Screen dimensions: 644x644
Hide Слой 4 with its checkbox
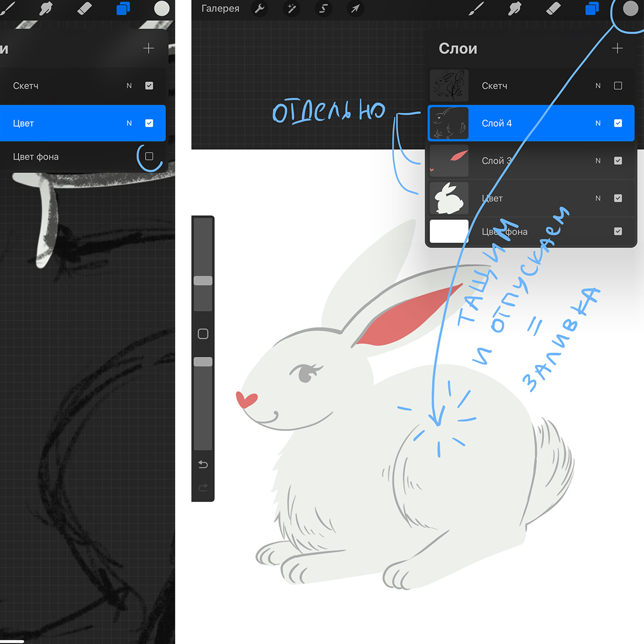tap(618, 123)
